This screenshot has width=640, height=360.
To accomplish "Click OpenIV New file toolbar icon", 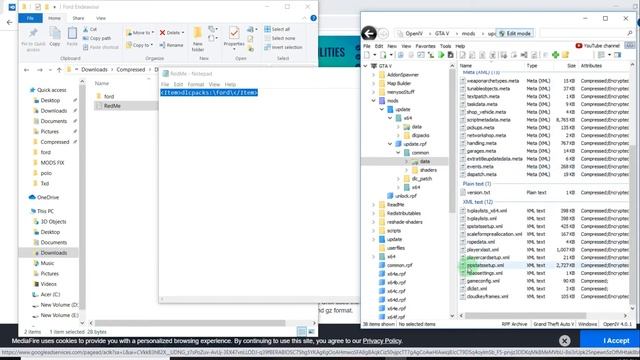I will [367, 55].
